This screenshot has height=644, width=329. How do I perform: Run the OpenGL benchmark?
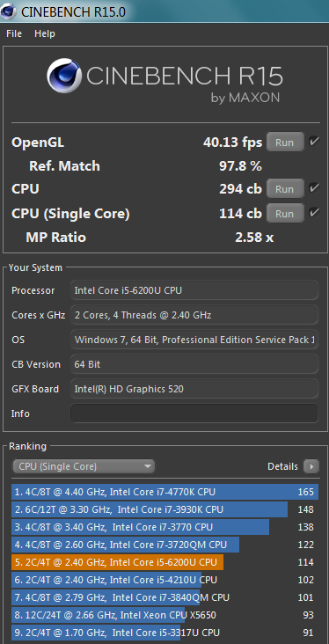[x=285, y=143]
